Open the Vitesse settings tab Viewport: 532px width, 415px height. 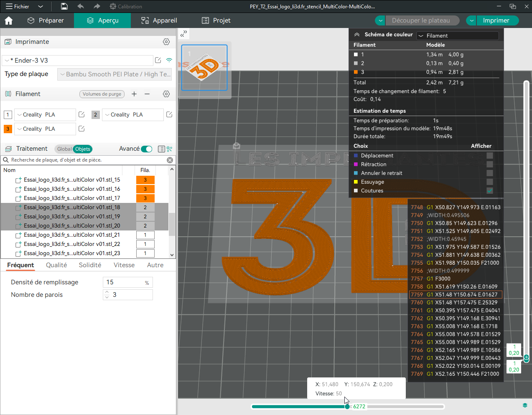[124, 265]
